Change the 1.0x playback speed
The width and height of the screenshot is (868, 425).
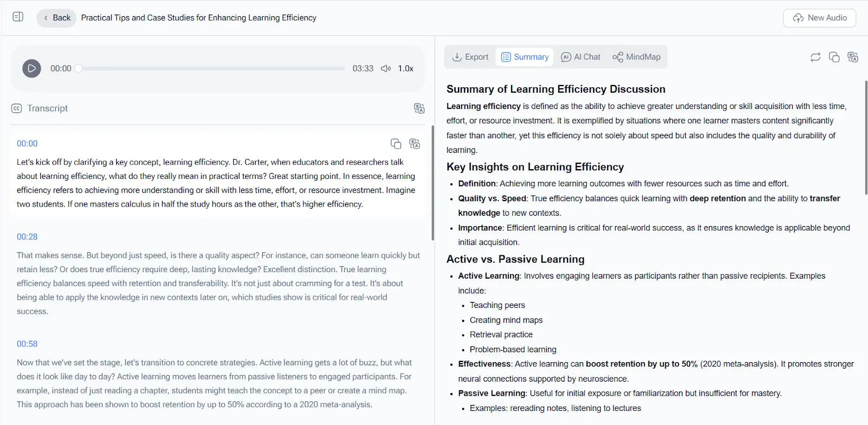tap(405, 68)
